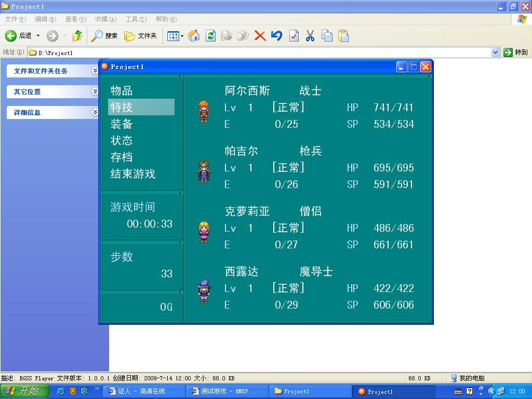Click the Home house icon in toolbar

pyautogui.click(x=194, y=36)
